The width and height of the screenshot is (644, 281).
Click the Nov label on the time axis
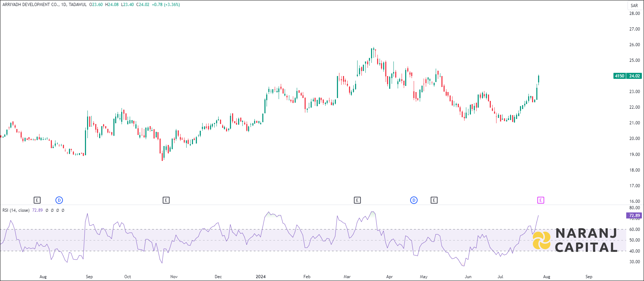[174, 277]
